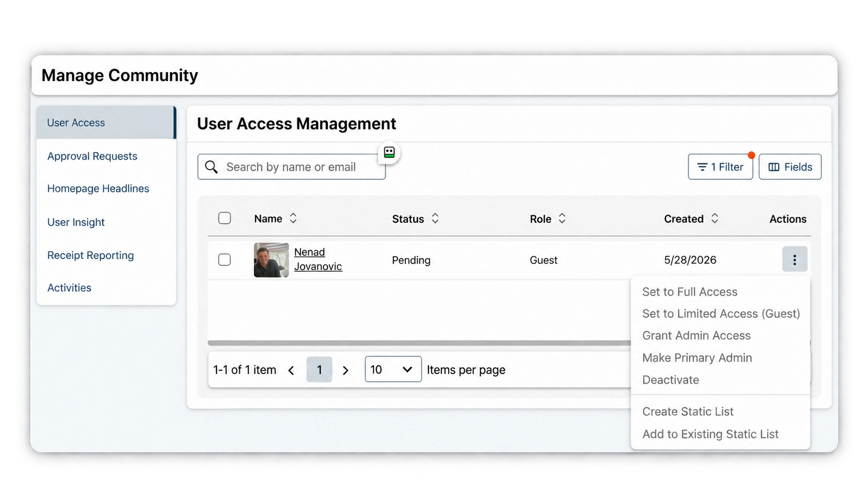Choose Set to Full Access
Viewport: 868px width, 489px height.
(x=689, y=292)
